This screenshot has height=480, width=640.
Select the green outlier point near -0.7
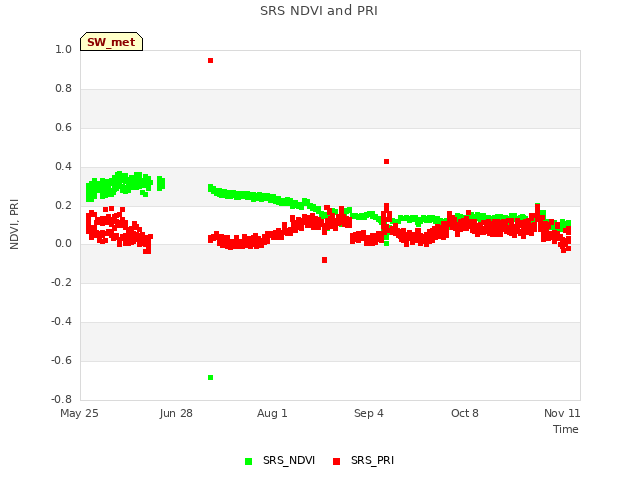point(211,378)
